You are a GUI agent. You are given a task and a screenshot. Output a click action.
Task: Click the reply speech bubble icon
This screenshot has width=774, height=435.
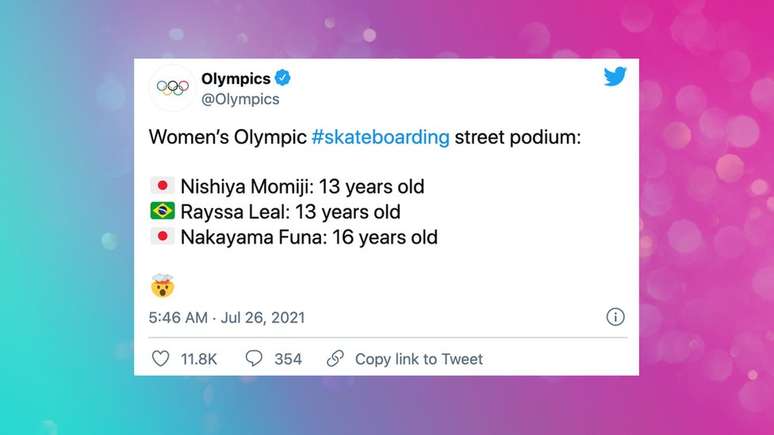[254, 358]
